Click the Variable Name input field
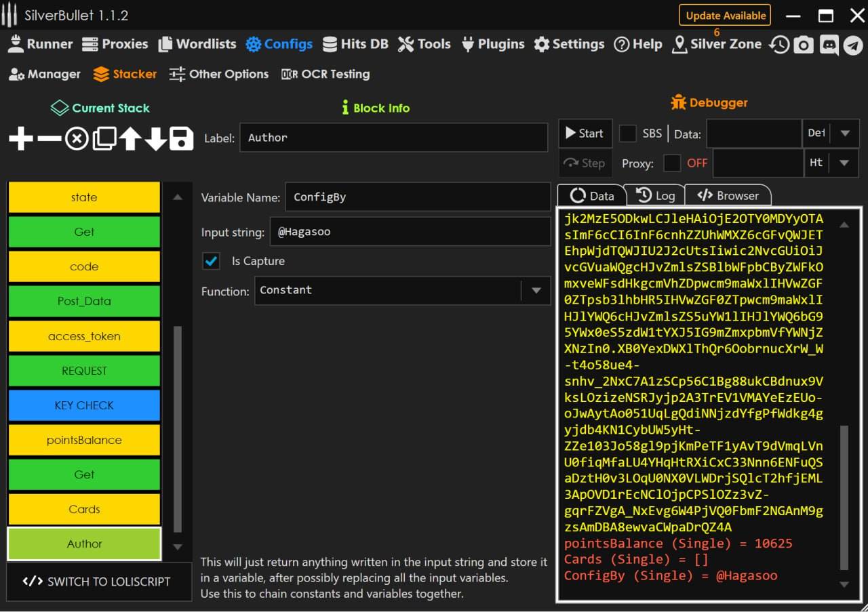This screenshot has width=868, height=612. [417, 197]
